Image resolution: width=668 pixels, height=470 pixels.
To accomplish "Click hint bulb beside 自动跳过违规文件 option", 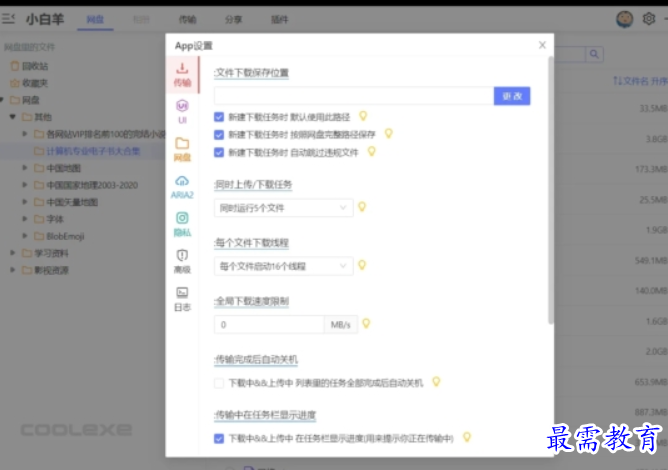I will [x=371, y=152].
